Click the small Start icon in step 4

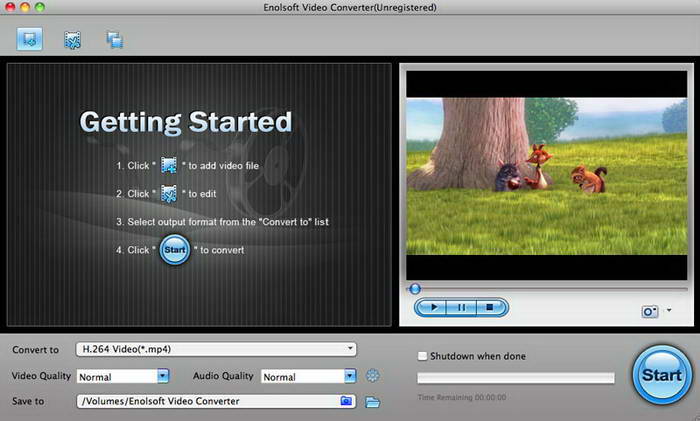tap(175, 250)
